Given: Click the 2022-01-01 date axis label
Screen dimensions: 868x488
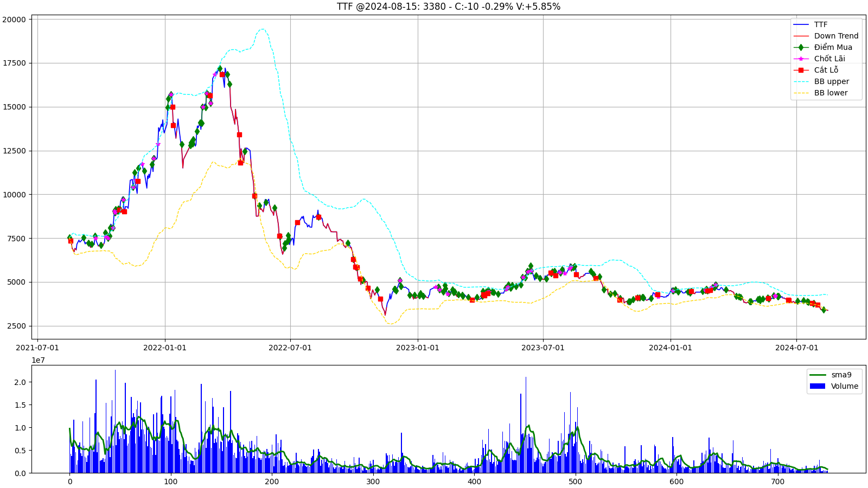Looking at the screenshot, I should pyautogui.click(x=165, y=348).
